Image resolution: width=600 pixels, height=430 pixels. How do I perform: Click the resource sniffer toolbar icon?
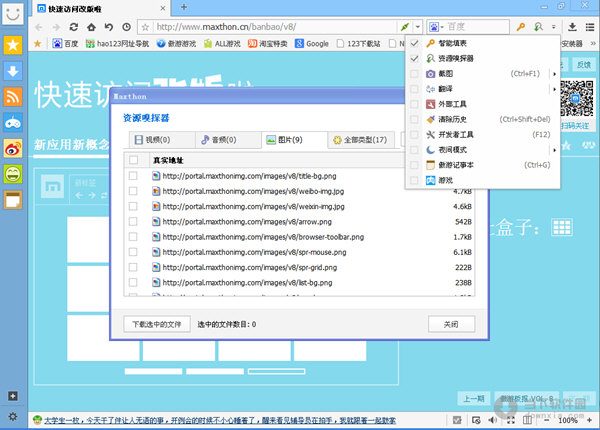538,27
